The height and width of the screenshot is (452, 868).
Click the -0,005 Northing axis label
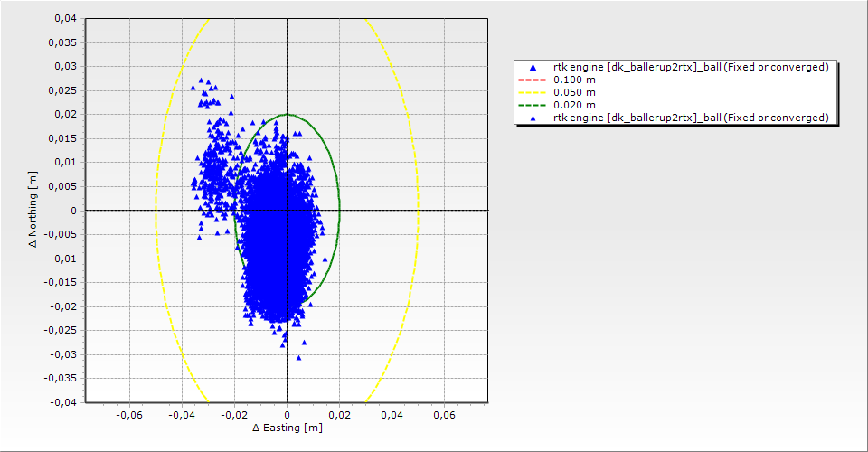tap(61, 234)
